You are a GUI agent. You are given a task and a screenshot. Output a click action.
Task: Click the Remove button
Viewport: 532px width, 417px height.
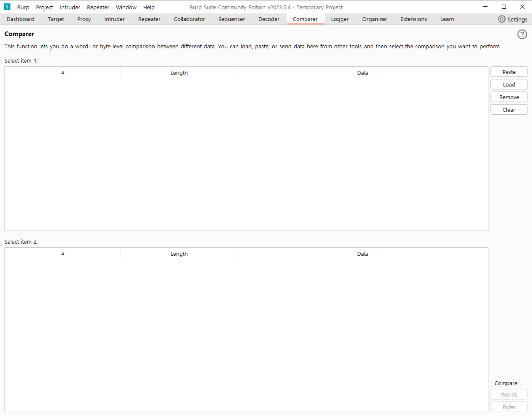coord(509,97)
